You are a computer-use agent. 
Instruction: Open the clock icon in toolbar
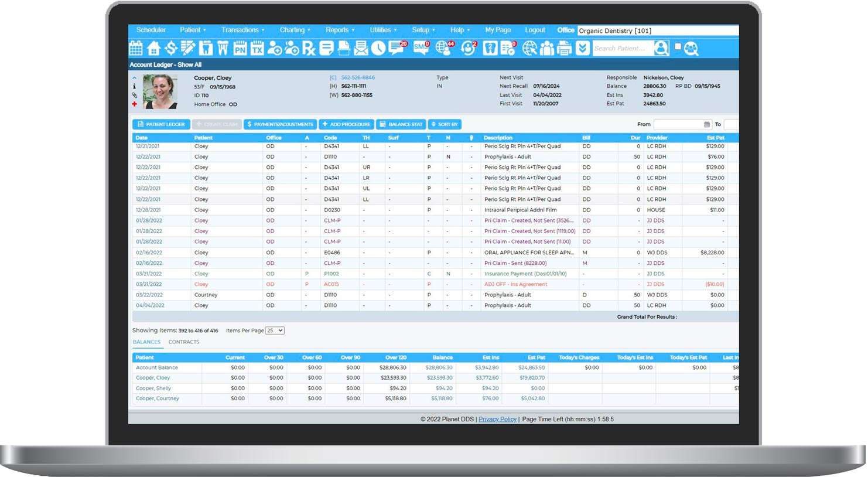(x=378, y=48)
